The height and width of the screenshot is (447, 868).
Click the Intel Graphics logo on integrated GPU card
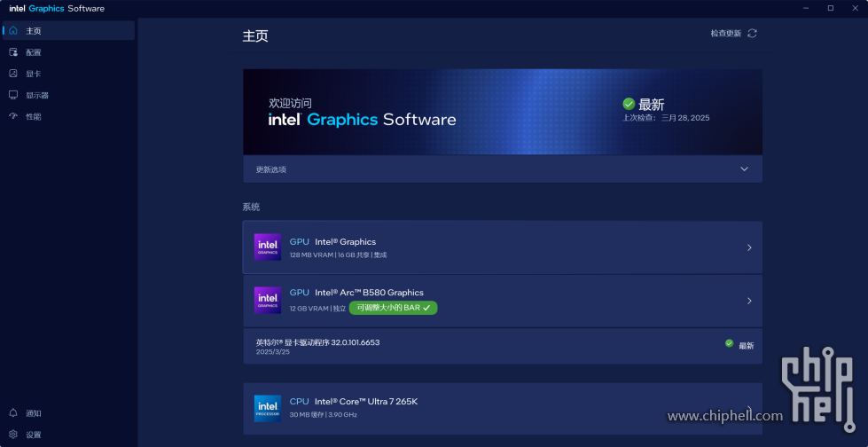coord(268,247)
